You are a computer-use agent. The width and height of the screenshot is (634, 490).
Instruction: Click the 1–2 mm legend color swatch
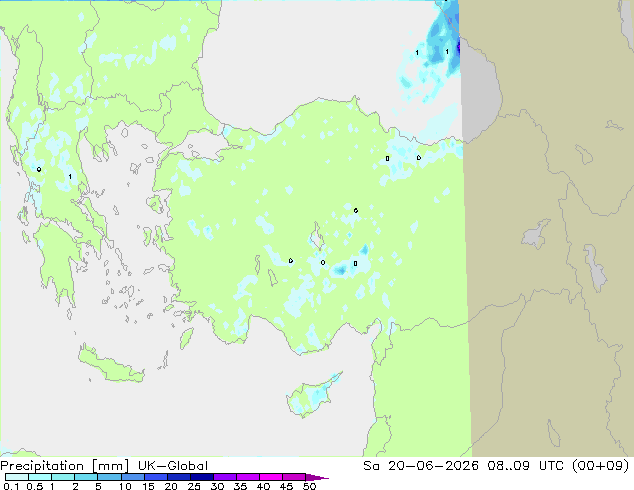point(63,477)
